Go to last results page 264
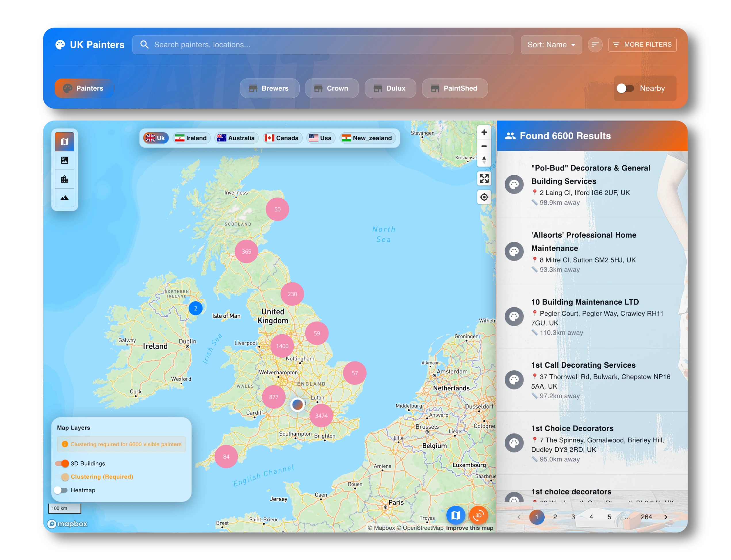This screenshot has height=560, width=731. tap(646, 517)
